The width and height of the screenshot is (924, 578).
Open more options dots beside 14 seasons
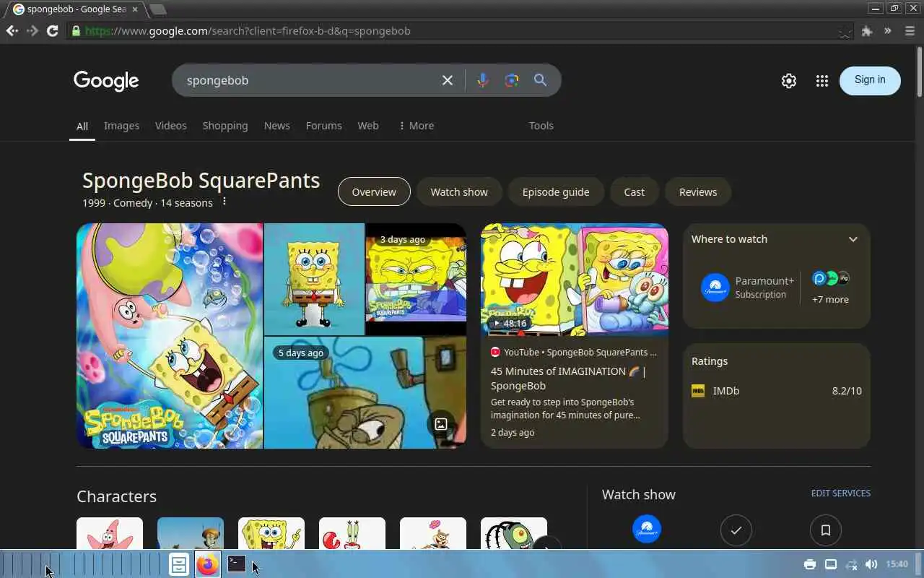click(x=225, y=202)
